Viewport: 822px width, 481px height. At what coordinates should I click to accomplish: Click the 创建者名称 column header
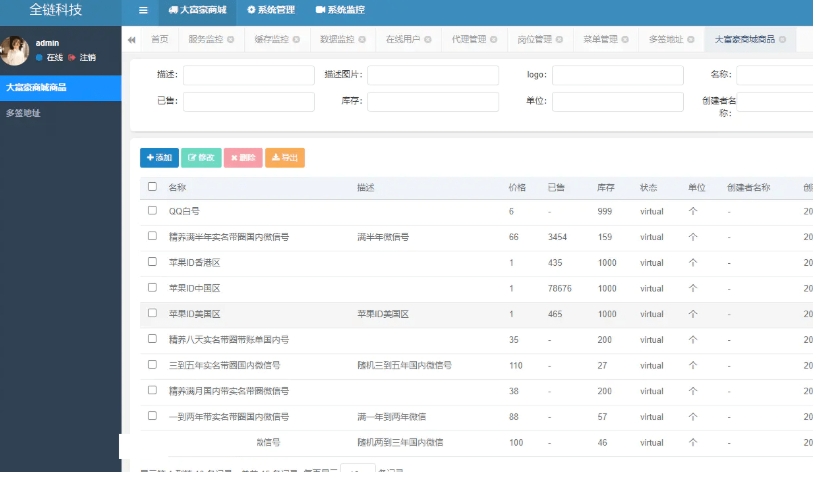749,188
